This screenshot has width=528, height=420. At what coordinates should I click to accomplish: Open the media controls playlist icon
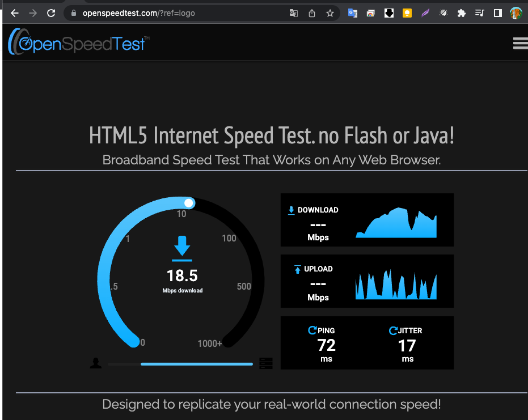(x=480, y=13)
